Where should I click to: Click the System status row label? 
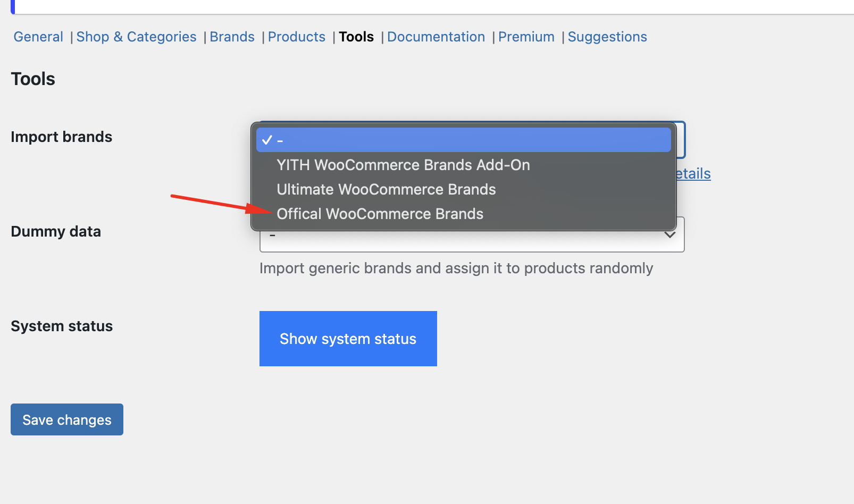tap(62, 326)
